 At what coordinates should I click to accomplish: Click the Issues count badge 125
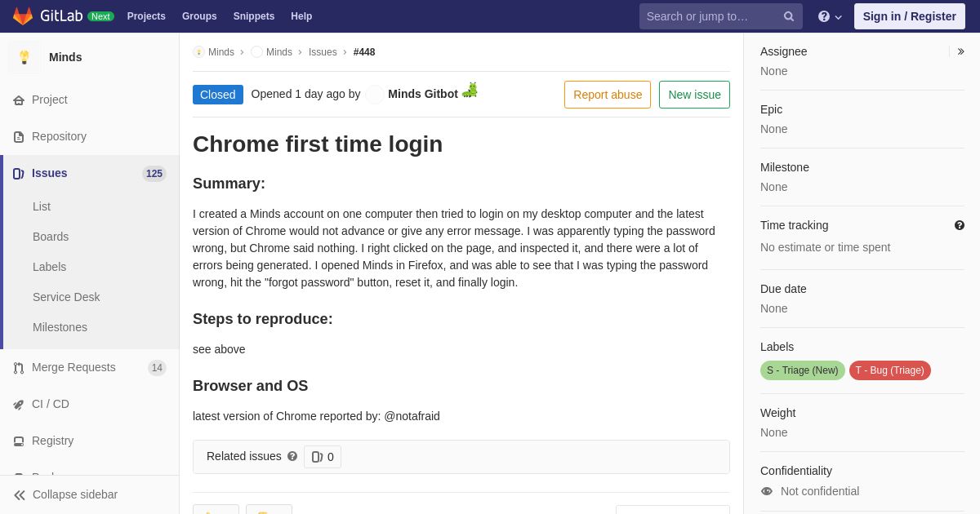154,174
